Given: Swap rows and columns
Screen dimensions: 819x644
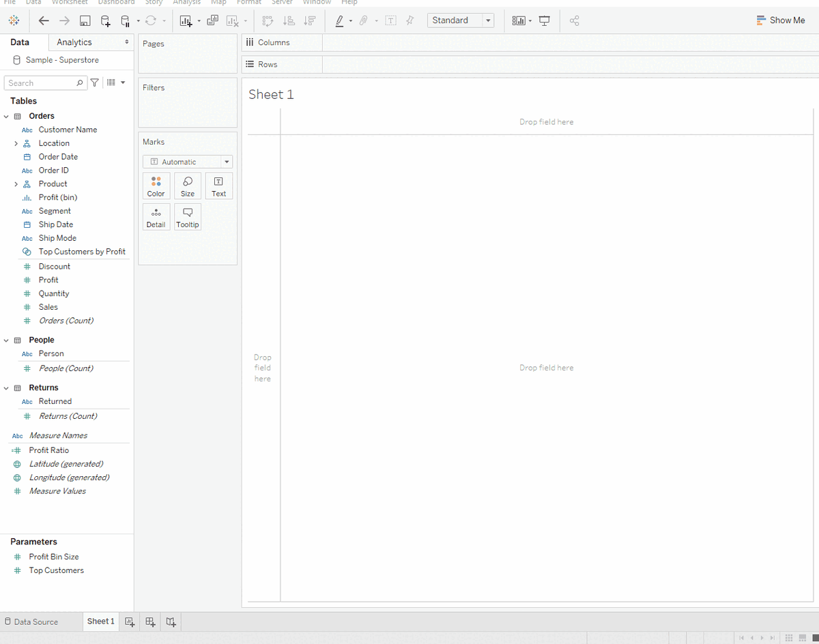Looking at the screenshot, I should tap(268, 20).
